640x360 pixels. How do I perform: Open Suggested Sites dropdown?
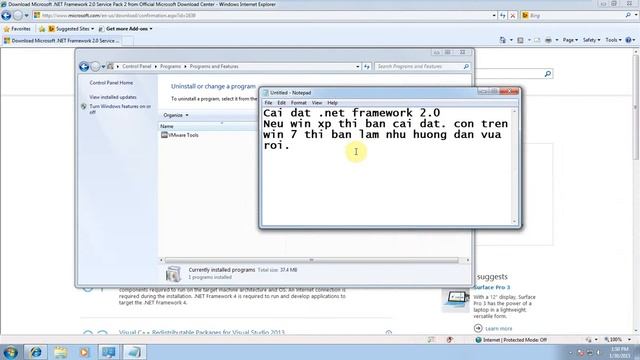pos(71,29)
